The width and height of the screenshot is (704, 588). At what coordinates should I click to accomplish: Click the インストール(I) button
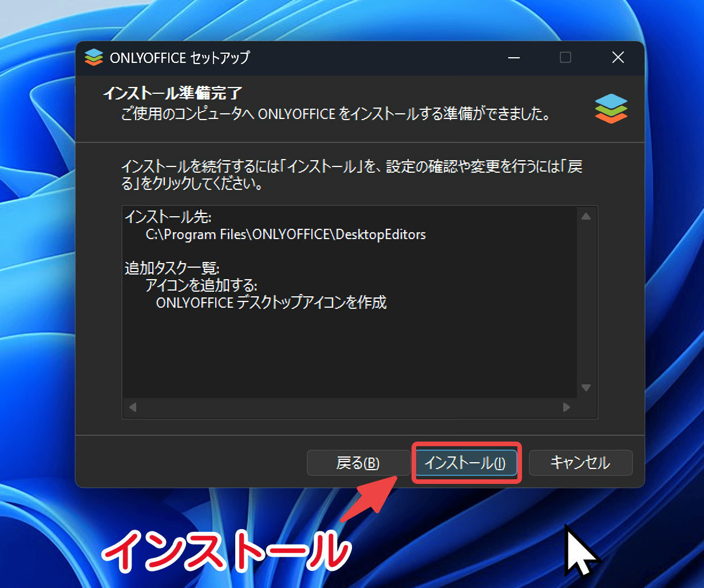click(x=466, y=463)
